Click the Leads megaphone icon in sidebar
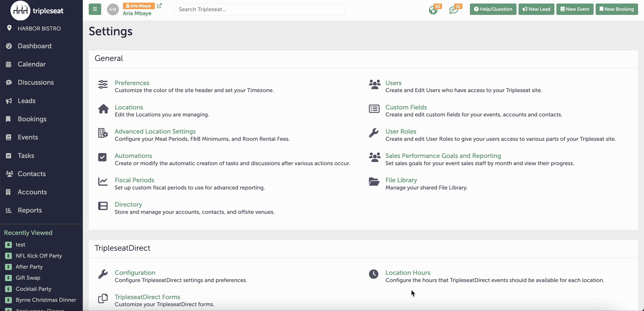The width and height of the screenshot is (644, 311). point(9,101)
